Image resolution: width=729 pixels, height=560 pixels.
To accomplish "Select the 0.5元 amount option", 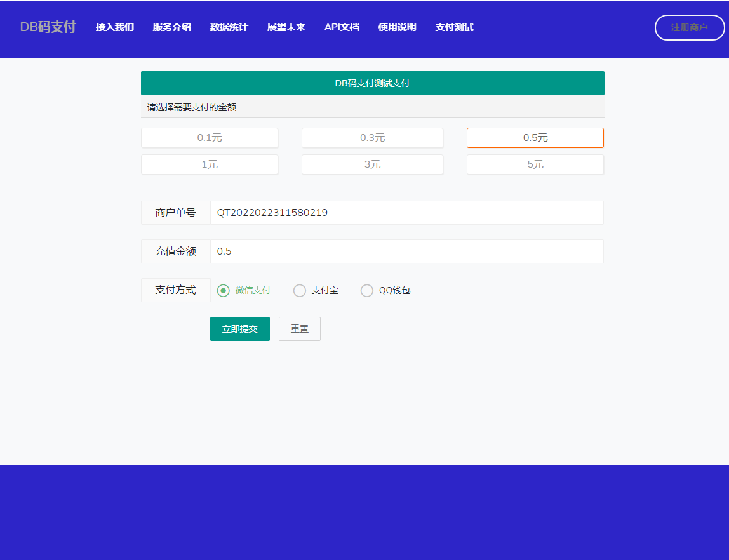I will 535,138.
